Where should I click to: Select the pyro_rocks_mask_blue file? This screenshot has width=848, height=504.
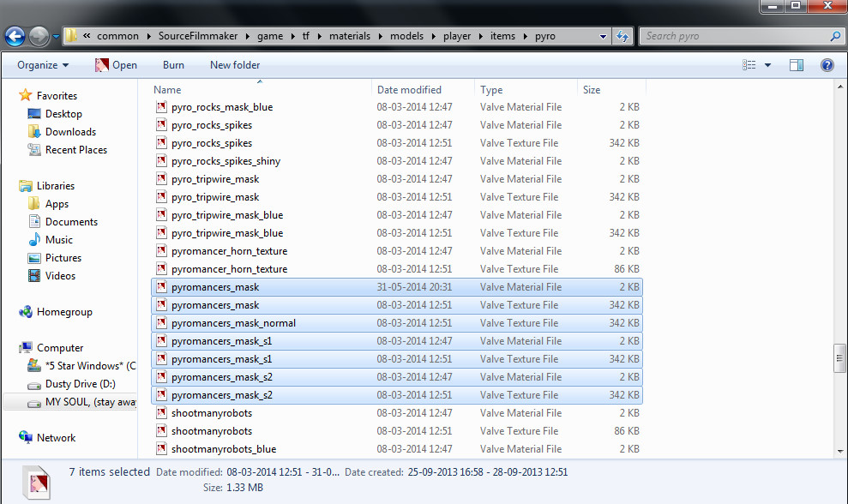point(222,107)
